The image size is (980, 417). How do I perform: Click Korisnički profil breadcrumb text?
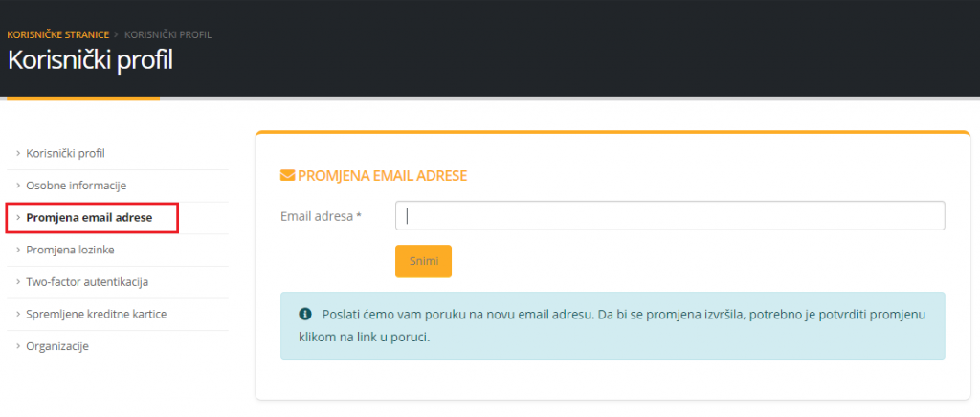coord(168,34)
